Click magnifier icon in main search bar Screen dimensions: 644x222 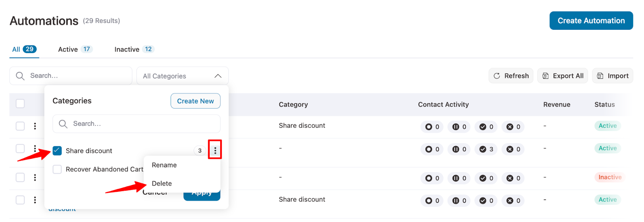coord(20,76)
